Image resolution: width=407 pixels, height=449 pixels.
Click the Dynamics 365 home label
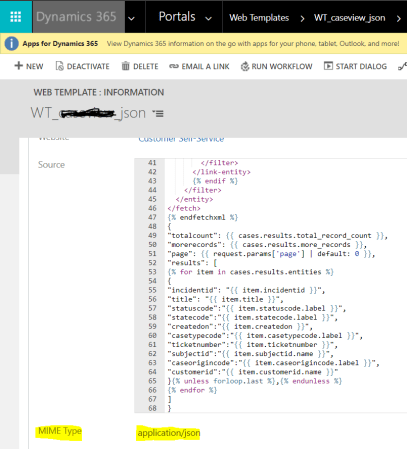click(76, 17)
